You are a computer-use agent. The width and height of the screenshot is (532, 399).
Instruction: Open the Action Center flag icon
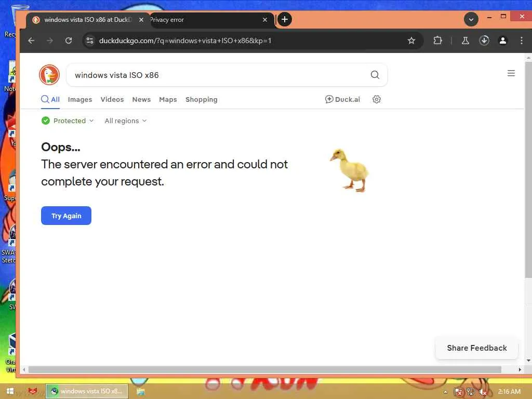[458, 392]
